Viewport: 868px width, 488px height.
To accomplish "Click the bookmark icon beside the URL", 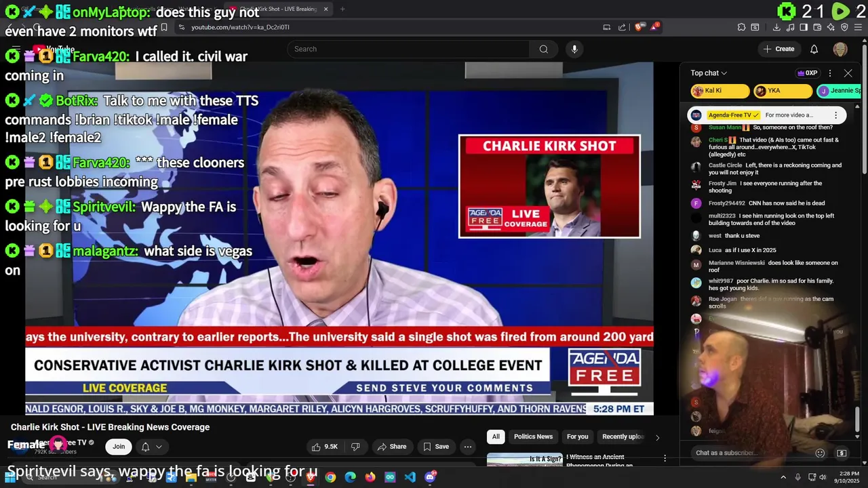I will pyautogui.click(x=164, y=27).
